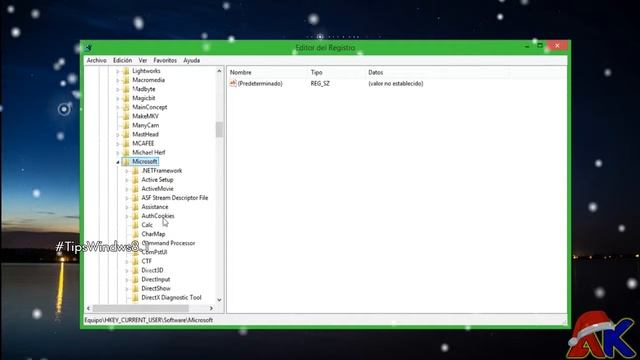Click the tree scroll down arrow

click(x=219, y=300)
